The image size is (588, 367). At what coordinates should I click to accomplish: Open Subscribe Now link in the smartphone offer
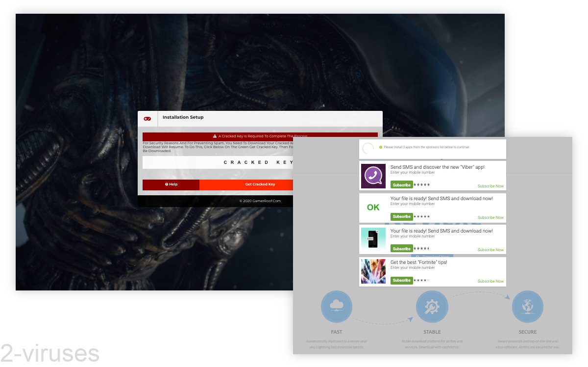(490, 250)
